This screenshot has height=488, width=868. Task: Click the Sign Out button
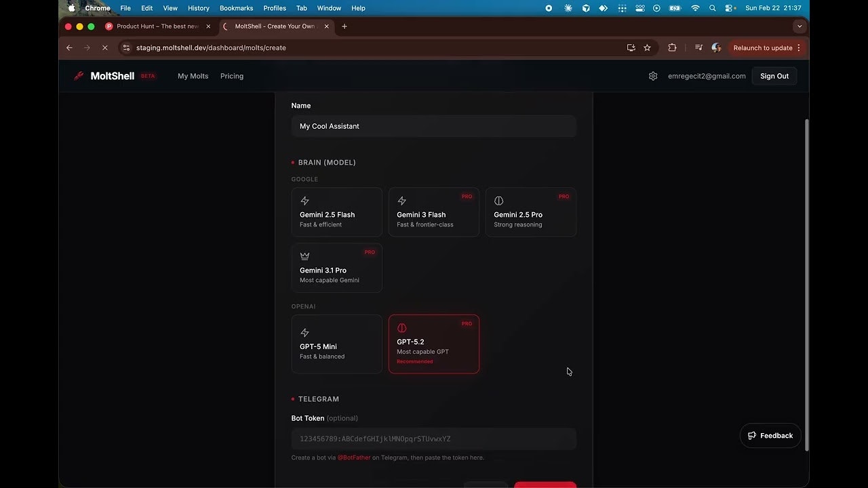pos(774,76)
